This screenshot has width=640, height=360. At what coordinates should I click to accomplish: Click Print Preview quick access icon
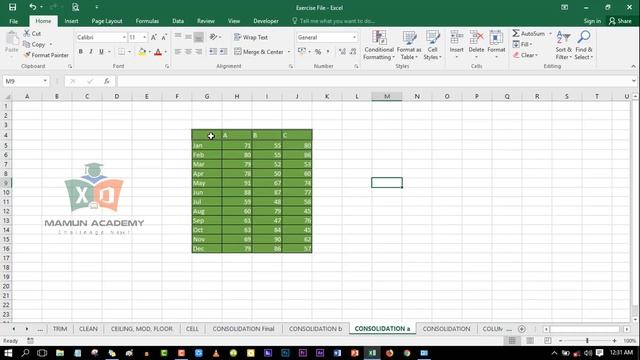coord(76,7)
